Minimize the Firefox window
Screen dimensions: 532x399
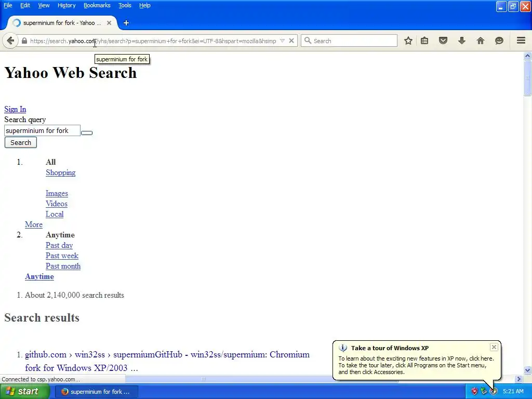tap(501, 6)
